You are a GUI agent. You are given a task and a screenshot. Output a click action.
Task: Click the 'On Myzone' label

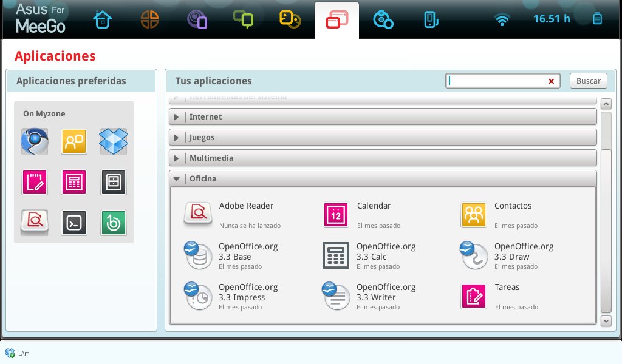44,113
